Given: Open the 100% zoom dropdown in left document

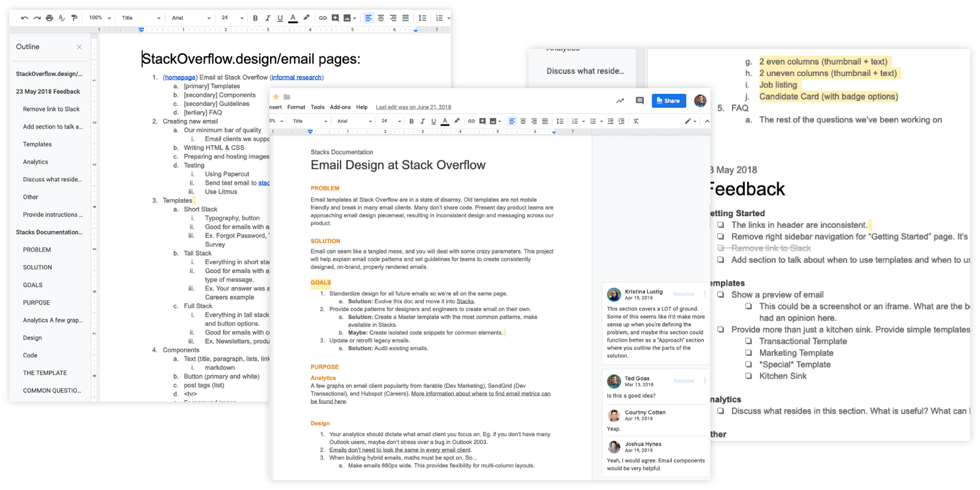Looking at the screenshot, I should pos(100,18).
